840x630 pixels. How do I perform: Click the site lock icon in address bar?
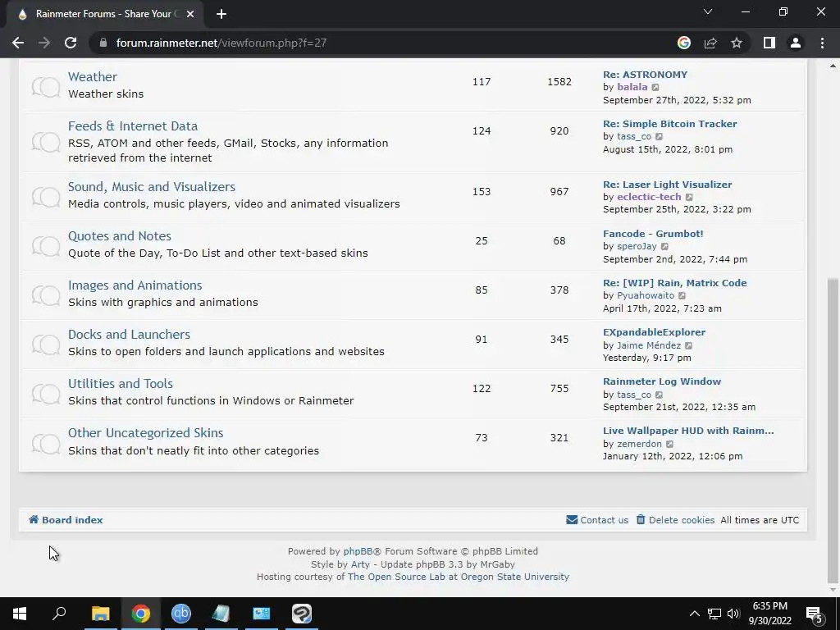coord(103,43)
